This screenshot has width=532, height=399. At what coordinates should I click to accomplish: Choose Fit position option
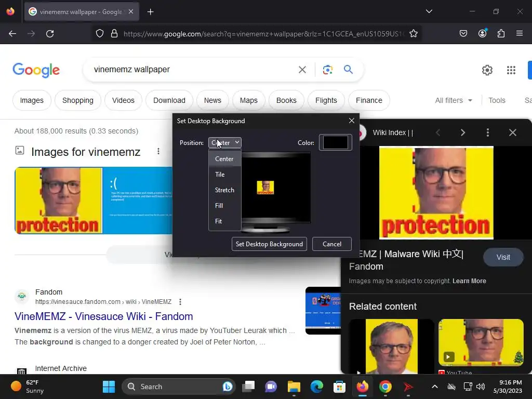point(224,221)
